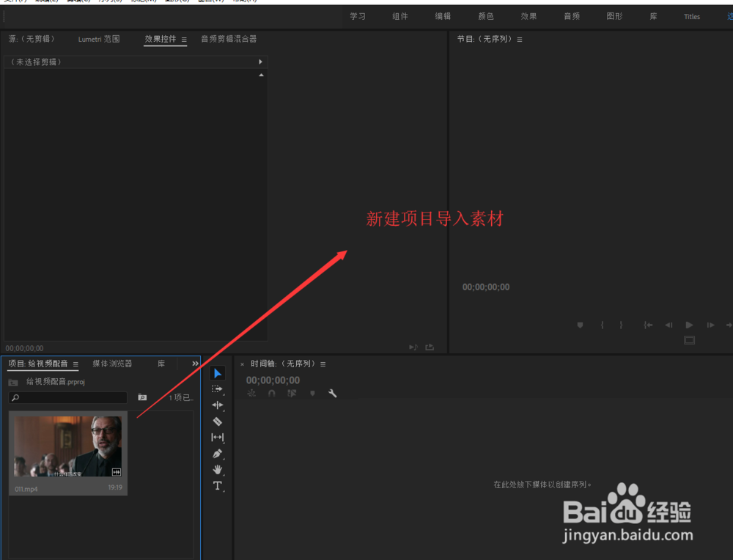Open the 颜色 workspace
Image resolution: width=733 pixels, height=560 pixels.
click(486, 16)
